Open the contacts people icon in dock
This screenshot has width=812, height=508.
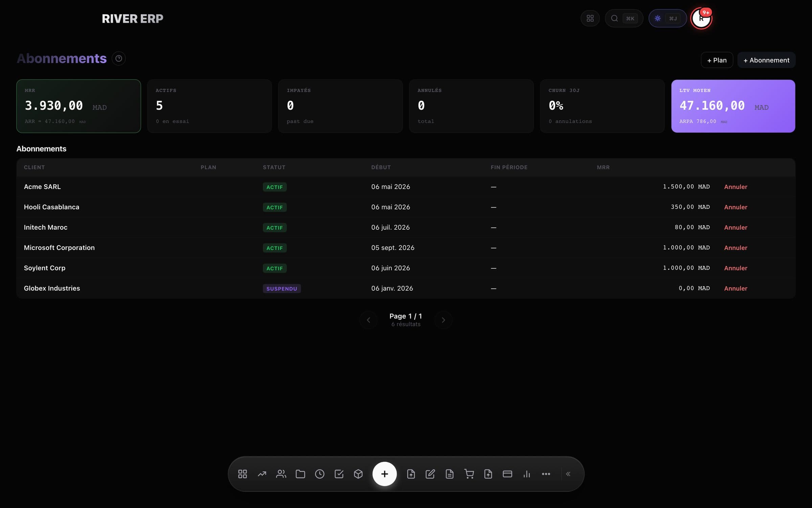281,474
